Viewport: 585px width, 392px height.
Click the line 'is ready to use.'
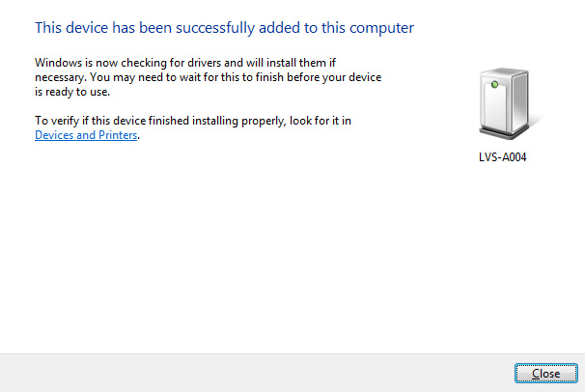point(72,92)
